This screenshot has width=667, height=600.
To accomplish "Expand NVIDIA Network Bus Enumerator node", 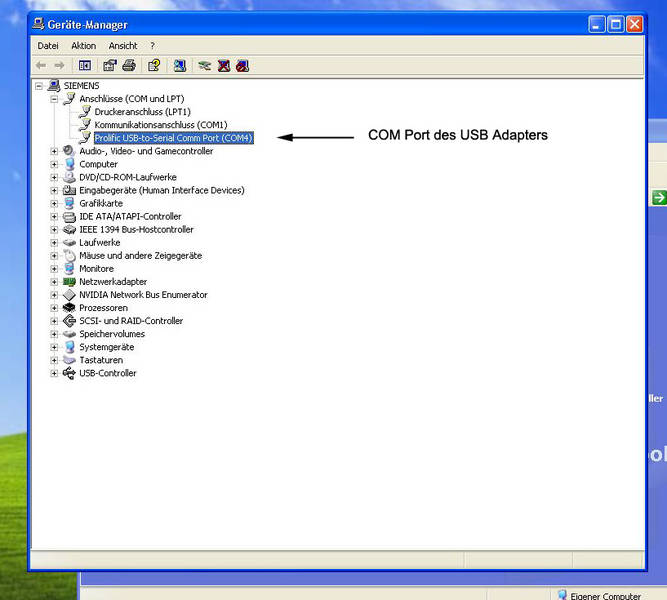I will pyautogui.click(x=54, y=295).
